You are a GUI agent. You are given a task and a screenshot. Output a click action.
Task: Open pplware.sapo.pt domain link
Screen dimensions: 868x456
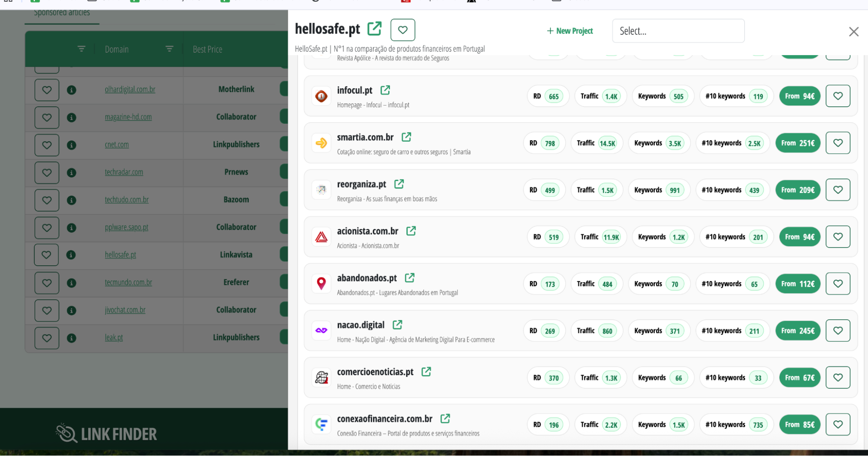point(126,227)
